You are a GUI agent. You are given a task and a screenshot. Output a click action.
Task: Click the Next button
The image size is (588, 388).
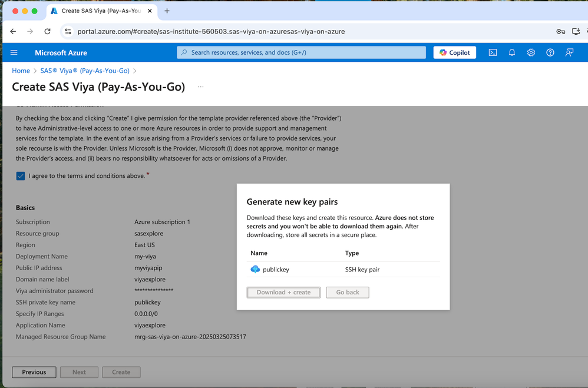click(79, 372)
